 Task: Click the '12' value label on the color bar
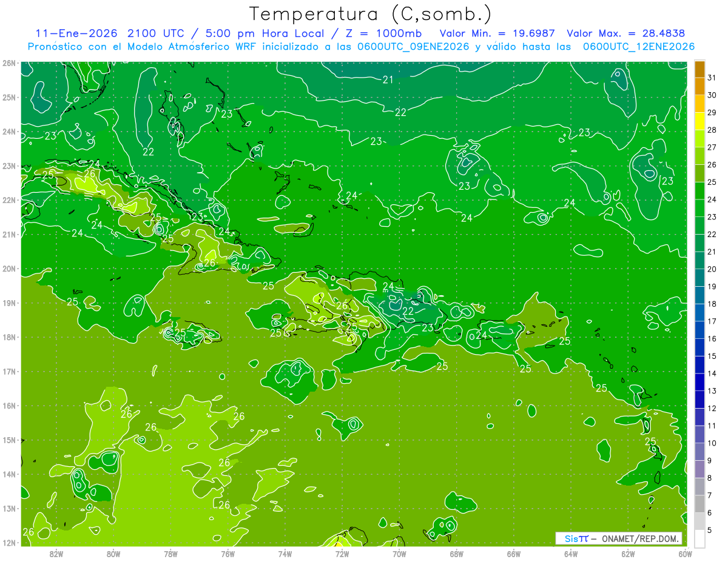pos(712,409)
